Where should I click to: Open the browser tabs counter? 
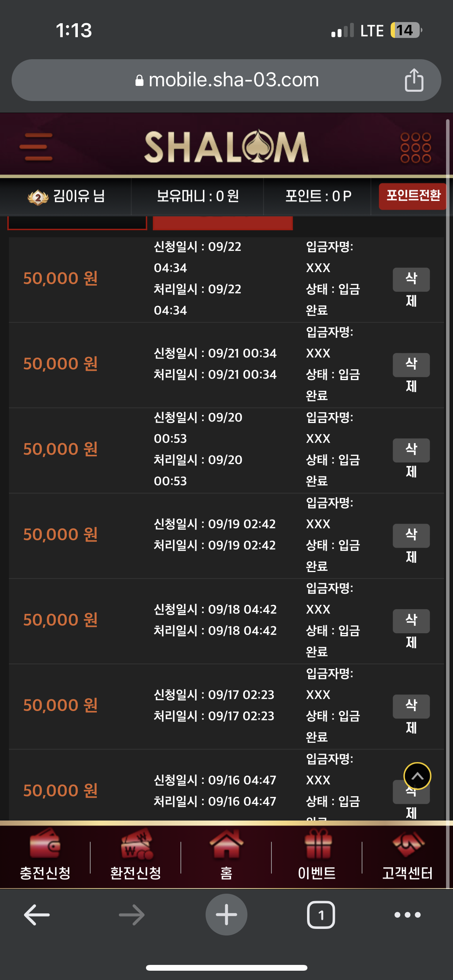point(321,915)
